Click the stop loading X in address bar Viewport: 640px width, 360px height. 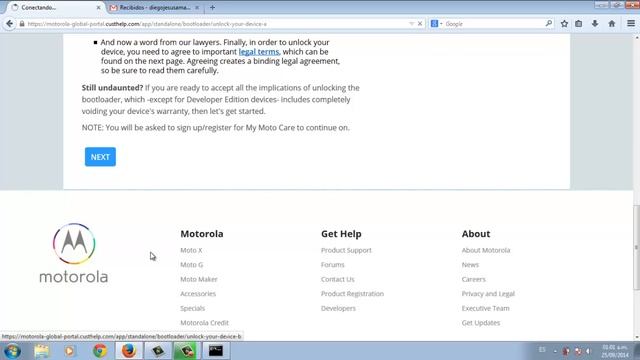point(420,24)
